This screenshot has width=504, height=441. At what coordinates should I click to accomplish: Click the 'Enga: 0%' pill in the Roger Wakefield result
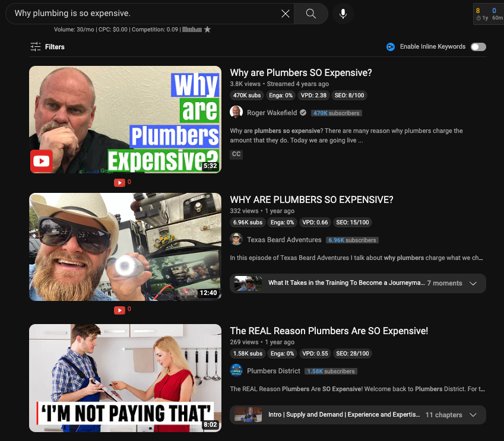click(x=281, y=96)
